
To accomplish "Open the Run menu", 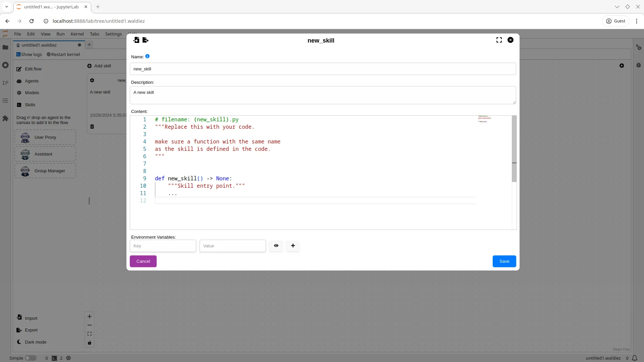I will click(x=61, y=34).
